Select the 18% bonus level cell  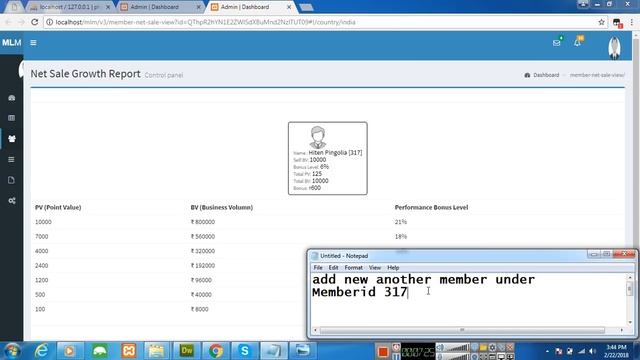401,236
